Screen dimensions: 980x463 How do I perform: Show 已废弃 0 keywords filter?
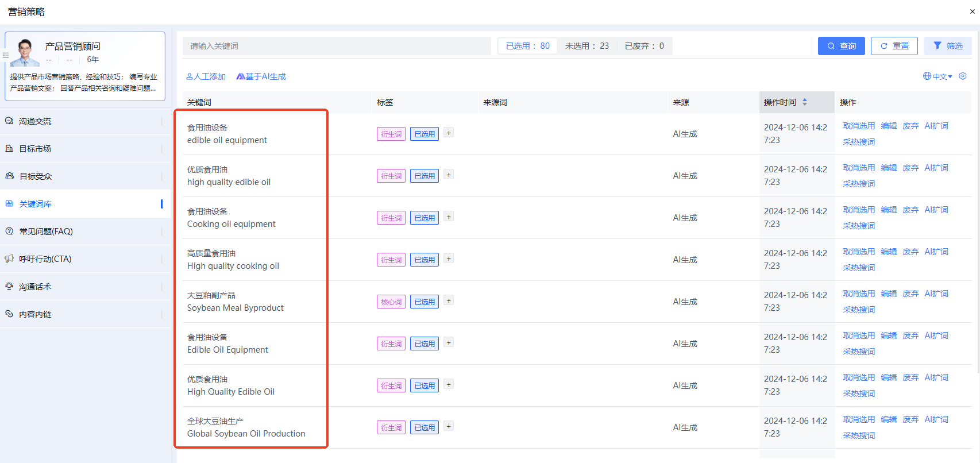pos(644,46)
